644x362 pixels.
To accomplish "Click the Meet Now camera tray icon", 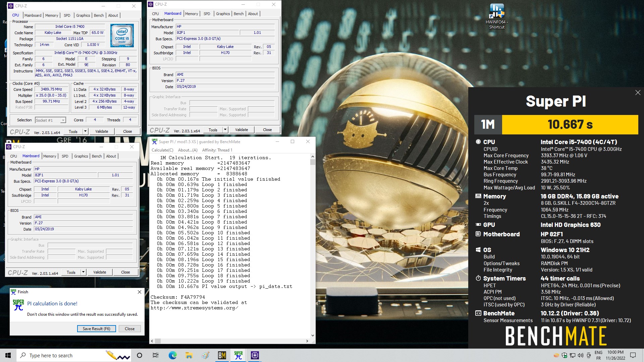I will pyautogui.click(x=588, y=355).
